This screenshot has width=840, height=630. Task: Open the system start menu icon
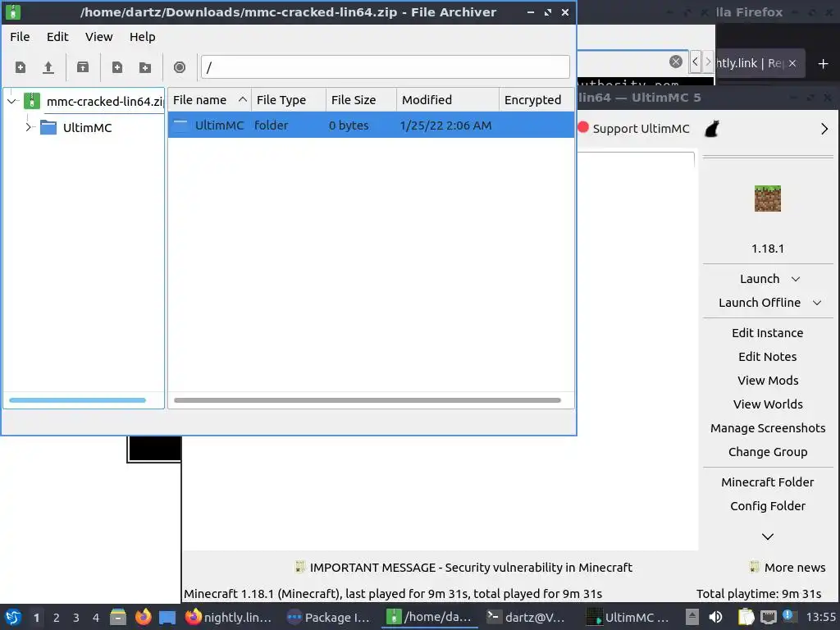(13, 617)
